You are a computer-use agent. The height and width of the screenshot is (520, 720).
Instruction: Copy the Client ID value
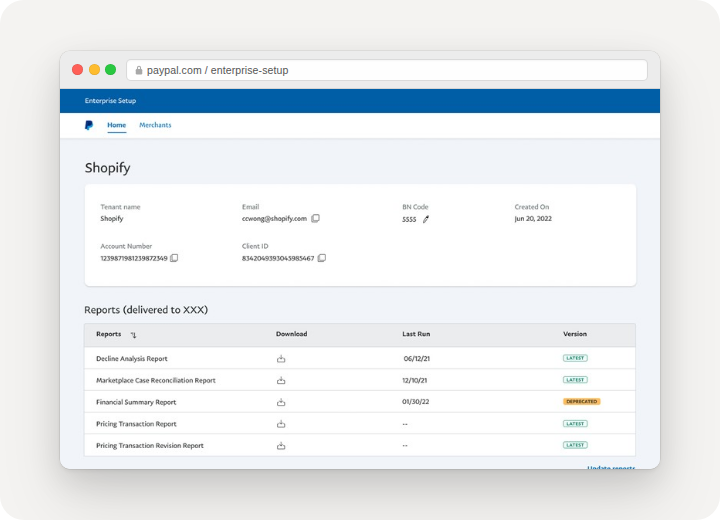(322, 258)
